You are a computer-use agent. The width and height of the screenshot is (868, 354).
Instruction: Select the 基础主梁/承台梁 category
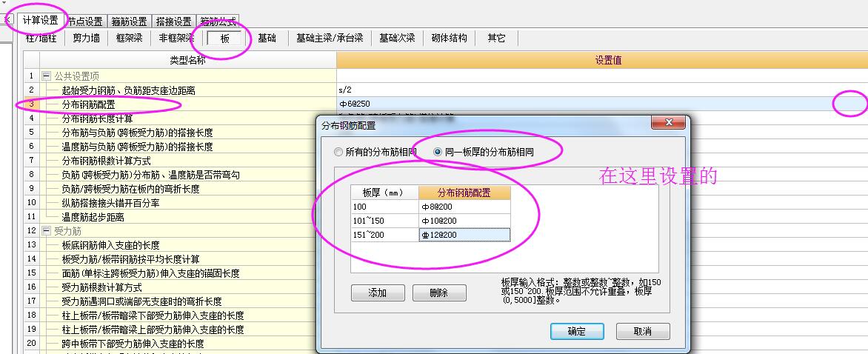click(330, 39)
